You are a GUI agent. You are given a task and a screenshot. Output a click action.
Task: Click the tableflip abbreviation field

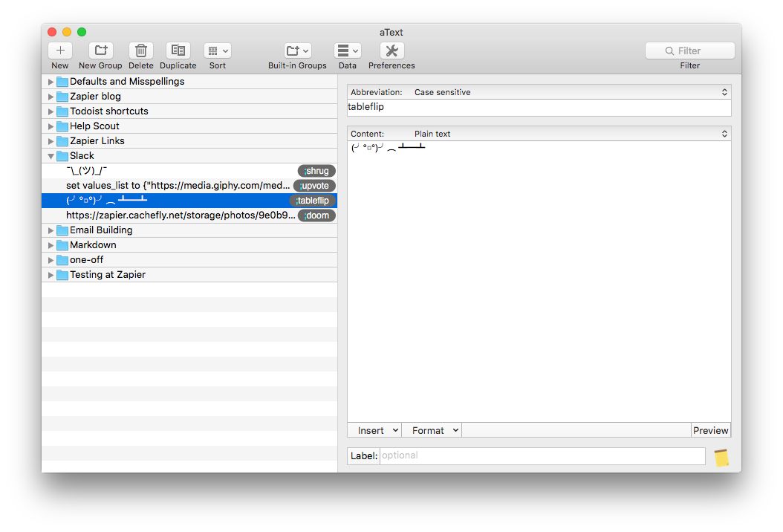pyautogui.click(x=539, y=107)
